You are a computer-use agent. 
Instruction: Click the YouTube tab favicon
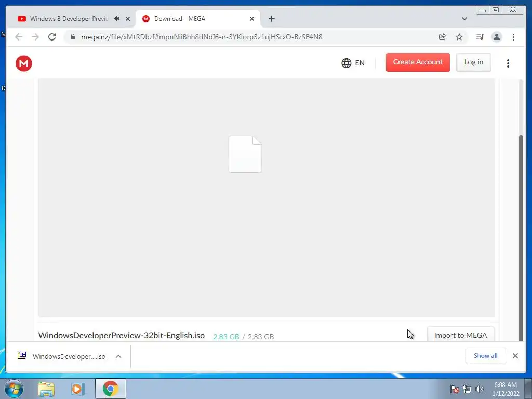tap(22, 19)
